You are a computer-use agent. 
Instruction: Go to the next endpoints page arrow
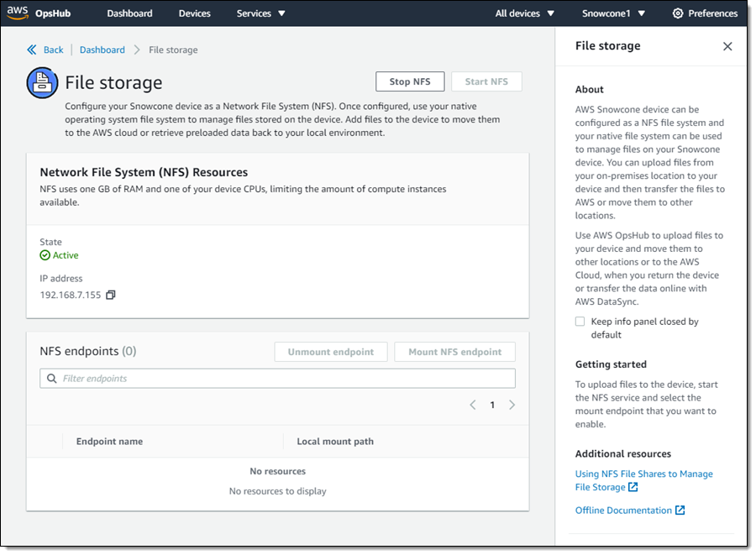click(x=512, y=405)
